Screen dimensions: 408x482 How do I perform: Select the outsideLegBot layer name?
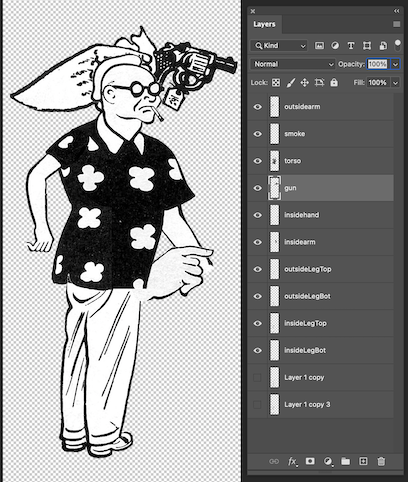[x=307, y=296]
